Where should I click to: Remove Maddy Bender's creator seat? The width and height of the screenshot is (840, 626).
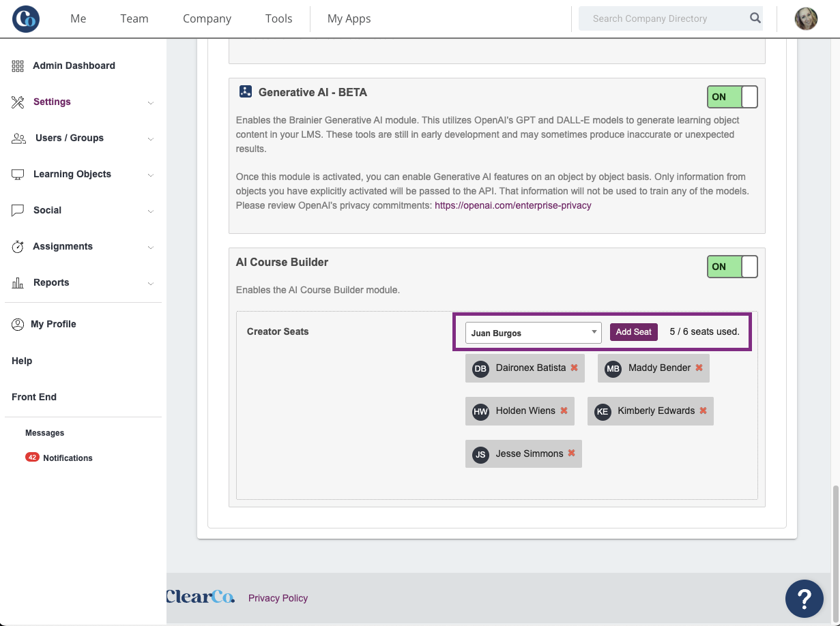click(x=699, y=368)
